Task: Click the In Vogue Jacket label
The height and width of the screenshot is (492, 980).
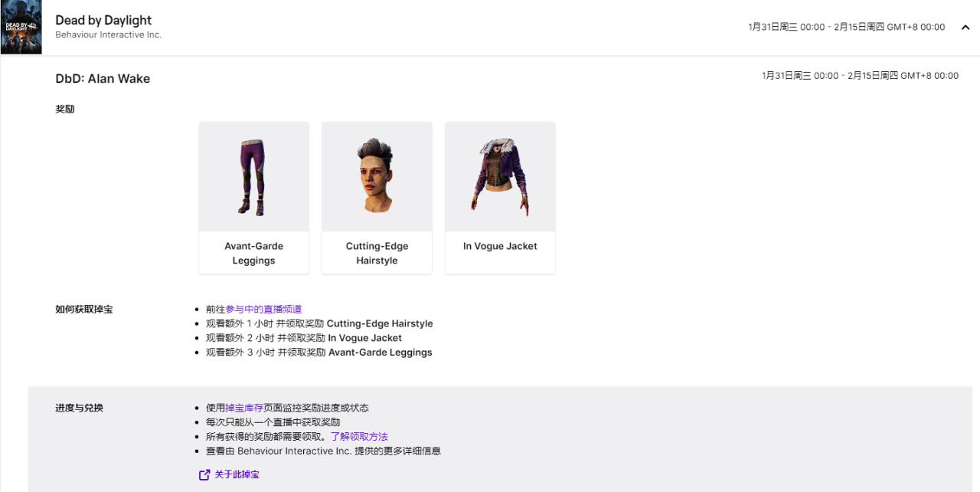Action: point(500,246)
